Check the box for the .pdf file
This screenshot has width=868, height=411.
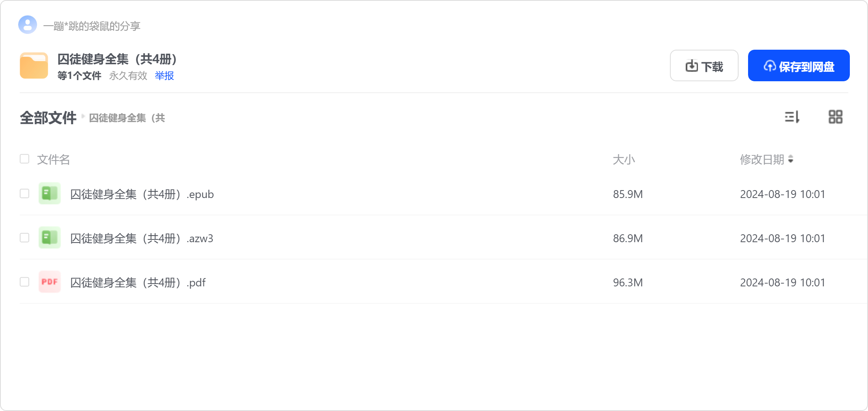pyautogui.click(x=24, y=282)
